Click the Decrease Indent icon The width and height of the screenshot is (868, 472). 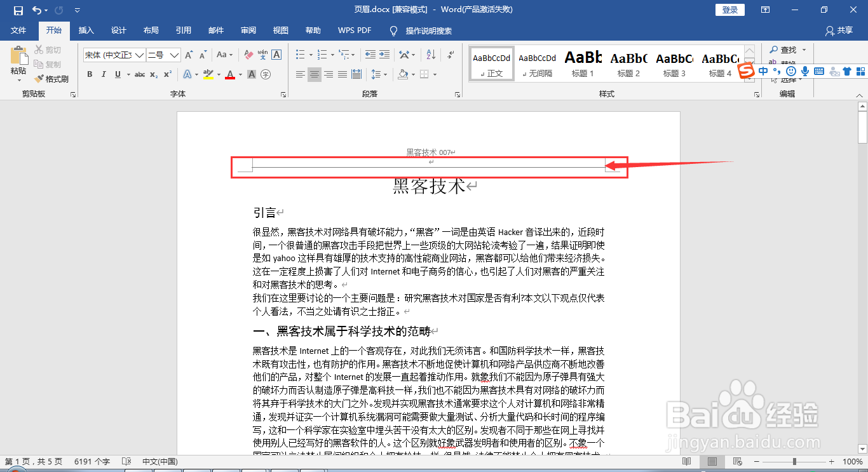369,55
